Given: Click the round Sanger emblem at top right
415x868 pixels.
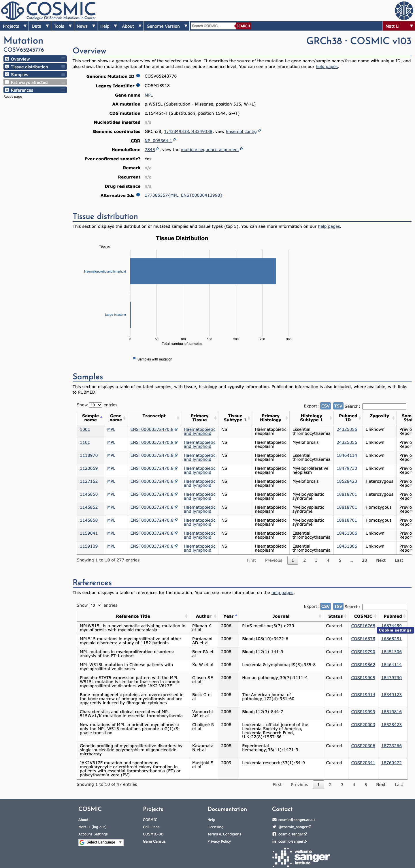Looking at the screenshot, I should tap(403, 10).
